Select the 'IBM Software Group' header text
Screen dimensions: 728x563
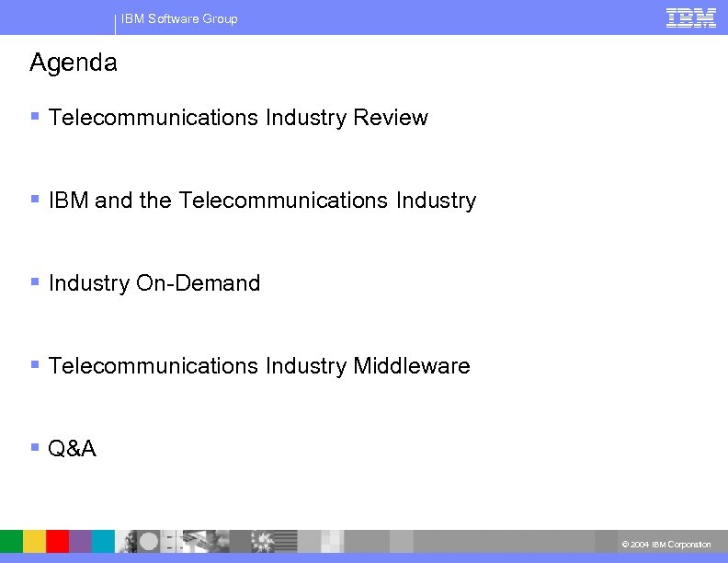[179, 19]
